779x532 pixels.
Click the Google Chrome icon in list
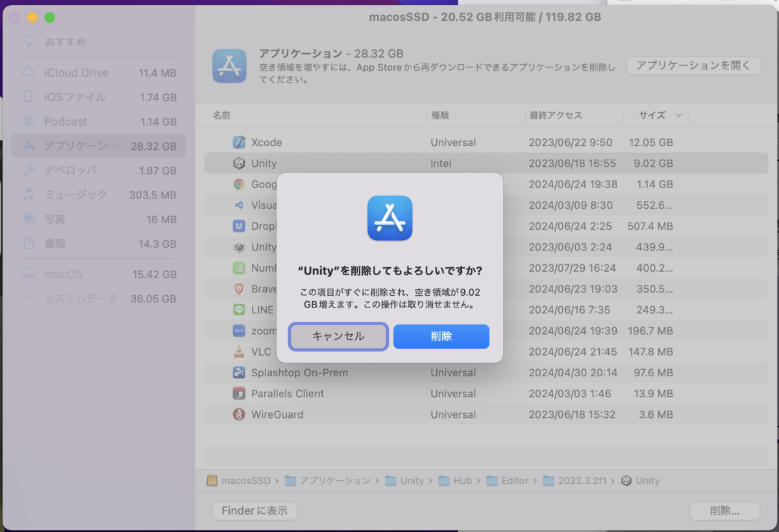(240, 184)
